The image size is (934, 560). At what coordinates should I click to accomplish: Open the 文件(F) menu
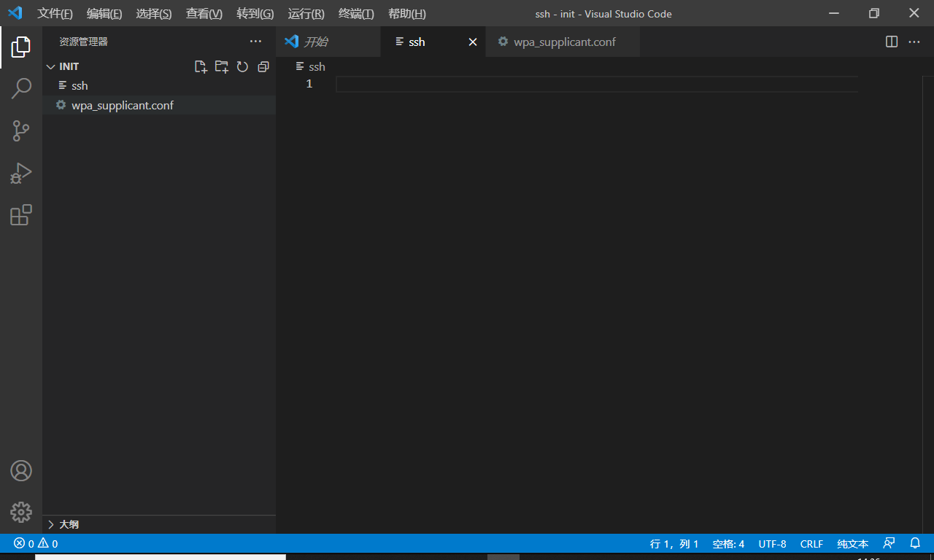pyautogui.click(x=55, y=14)
